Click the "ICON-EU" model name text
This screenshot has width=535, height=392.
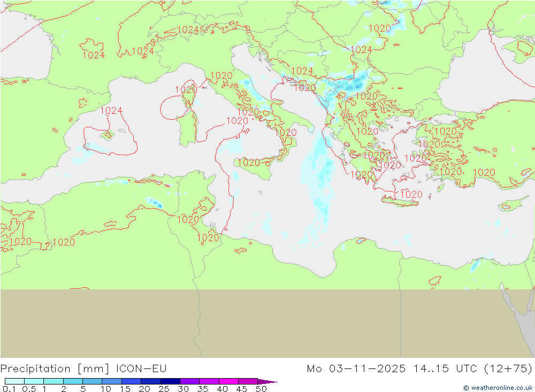tap(141, 368)
